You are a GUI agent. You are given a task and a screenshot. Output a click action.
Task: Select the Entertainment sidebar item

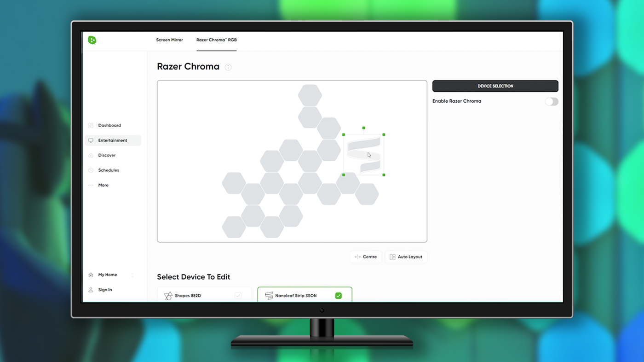(113, 140)
